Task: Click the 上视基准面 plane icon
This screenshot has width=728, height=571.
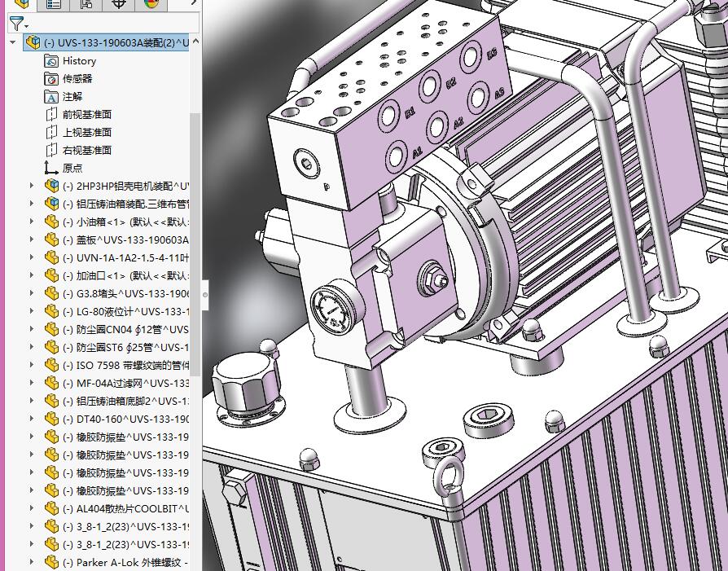Action: 51,133
